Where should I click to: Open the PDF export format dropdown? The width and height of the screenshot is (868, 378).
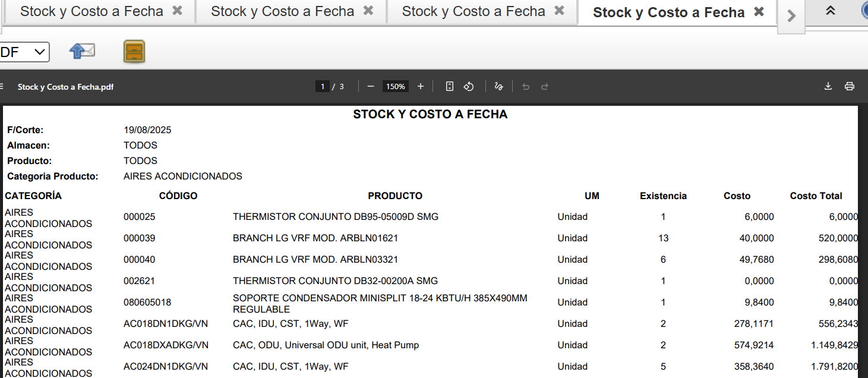click(x=24, y=52)
